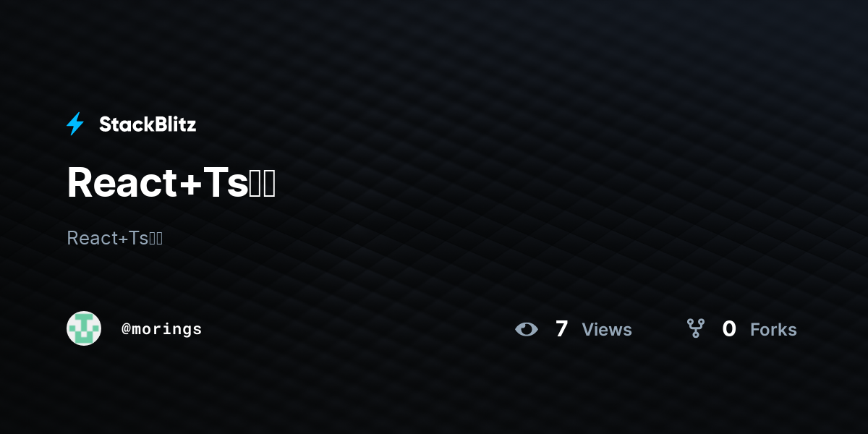Open the morings pixel avatar
Image resolution: width=868 pixels, height=434 pixels.
84,328
